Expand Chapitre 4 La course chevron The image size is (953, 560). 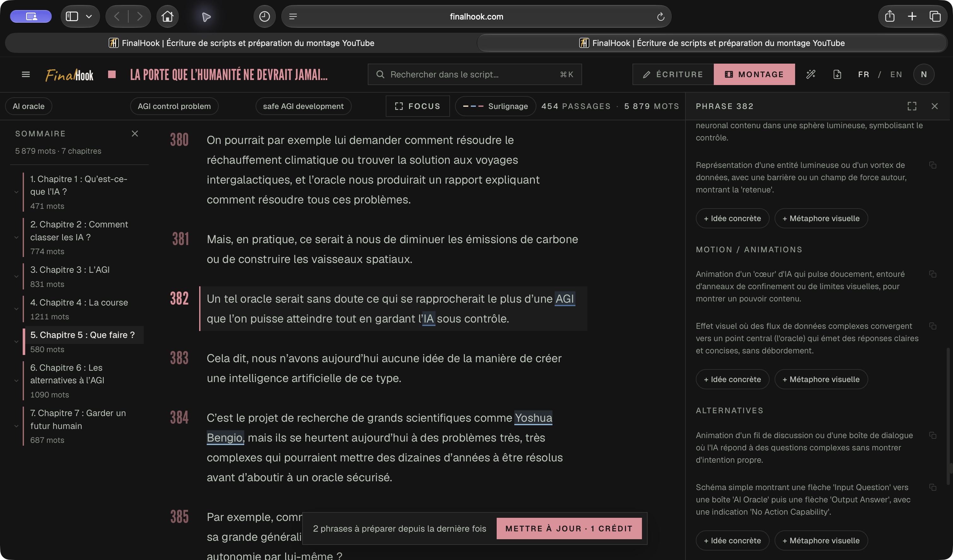(x=16, y=309)
